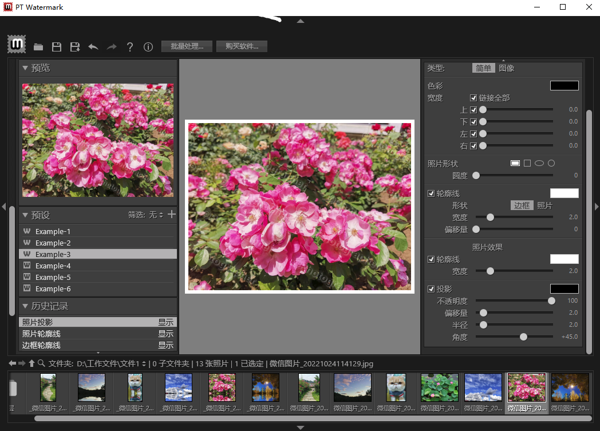
Task: Switch type to 图像 tab
Action: click(506, 68)
